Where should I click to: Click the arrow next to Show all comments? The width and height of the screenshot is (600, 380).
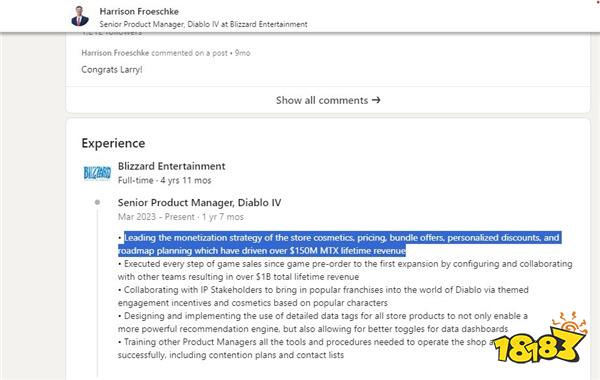(x=376, y=100)
